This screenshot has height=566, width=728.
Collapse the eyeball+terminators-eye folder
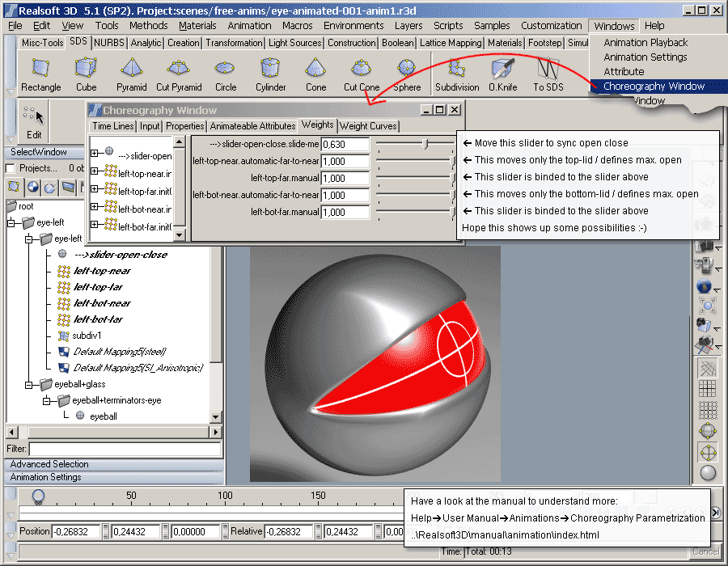pos(46,401)
